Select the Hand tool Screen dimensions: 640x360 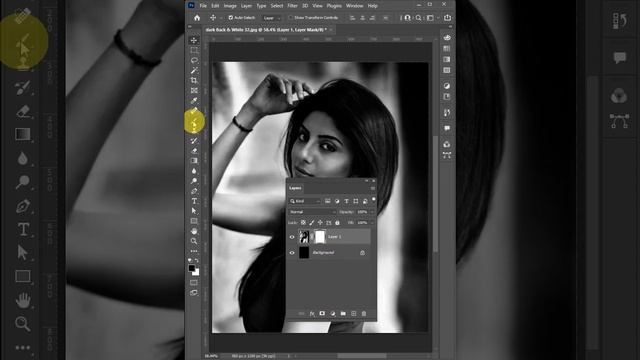point(194,231)
